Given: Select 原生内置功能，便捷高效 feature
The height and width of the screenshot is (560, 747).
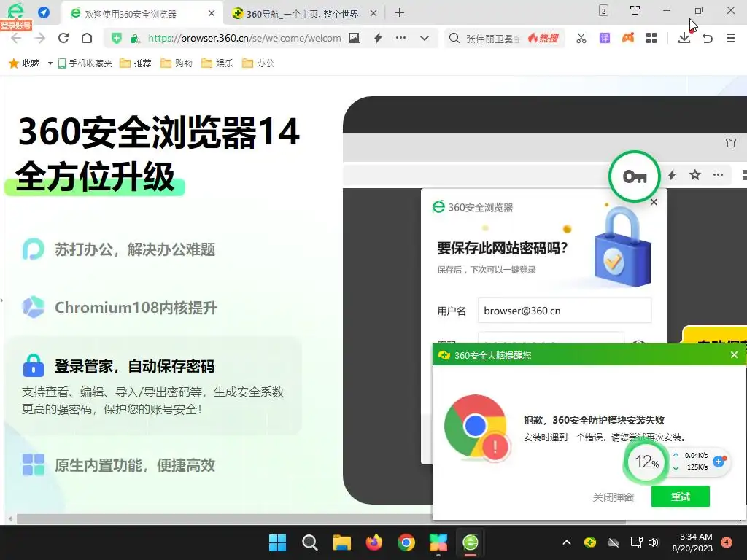Looking at the screenshot, I should (x=119, y=465).
